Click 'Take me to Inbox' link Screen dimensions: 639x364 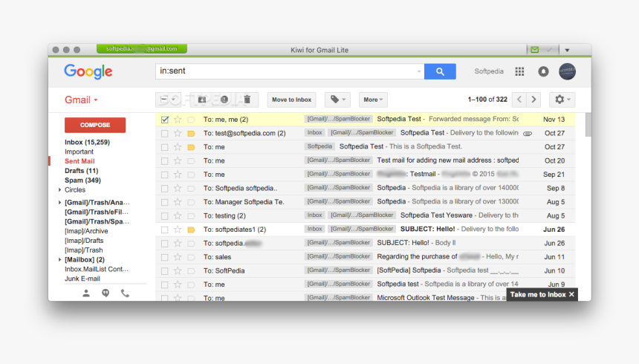pyautogui.click(x=538, y=294)
